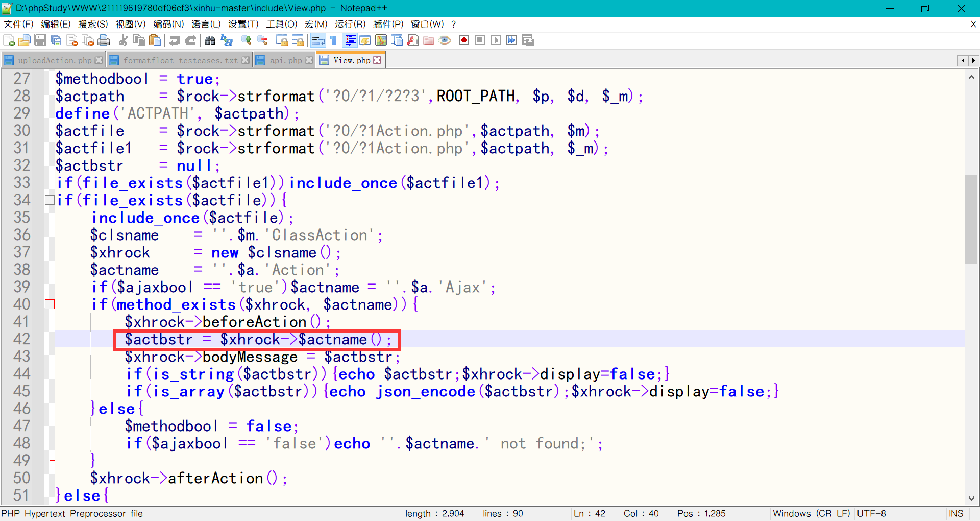Open Find with the binoculars icon
980x521 pixels.
pos(210,40)
